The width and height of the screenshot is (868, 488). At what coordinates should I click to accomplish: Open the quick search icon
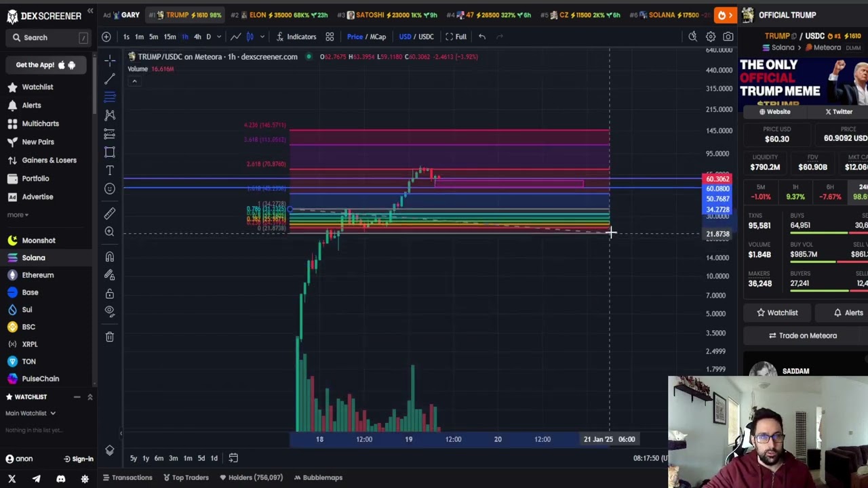(x=692, y=37)
